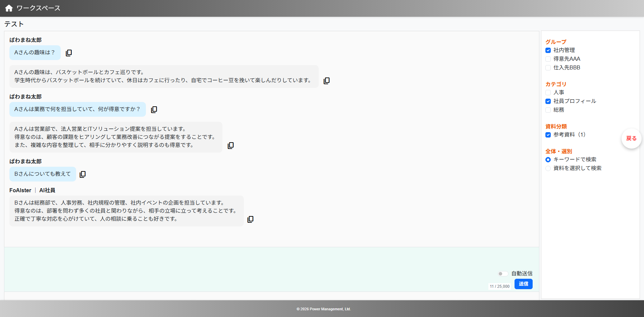This screenshot has width=644, height=317.
Task: Check the 人事 category checkbox
Action: pyautogui.click(x=548, y=93)
